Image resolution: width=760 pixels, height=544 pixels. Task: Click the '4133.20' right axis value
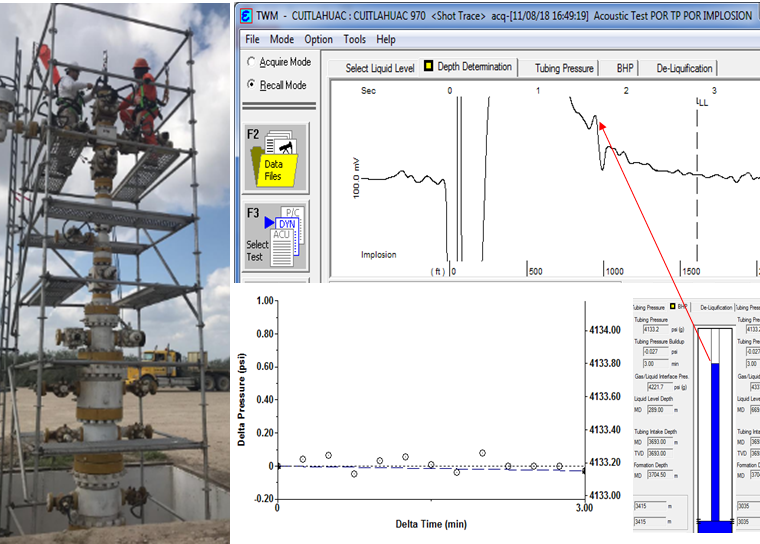click(605, 462)
